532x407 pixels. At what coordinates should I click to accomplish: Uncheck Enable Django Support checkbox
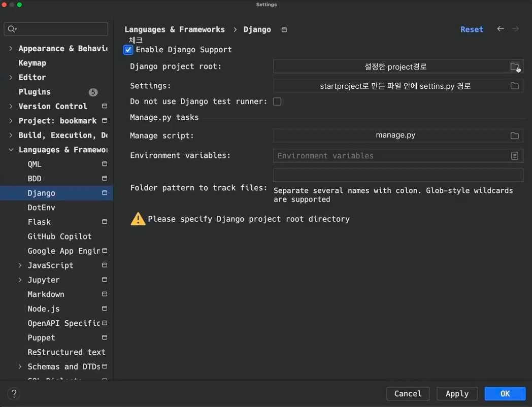pyautogui.click(x=128, y=50)
